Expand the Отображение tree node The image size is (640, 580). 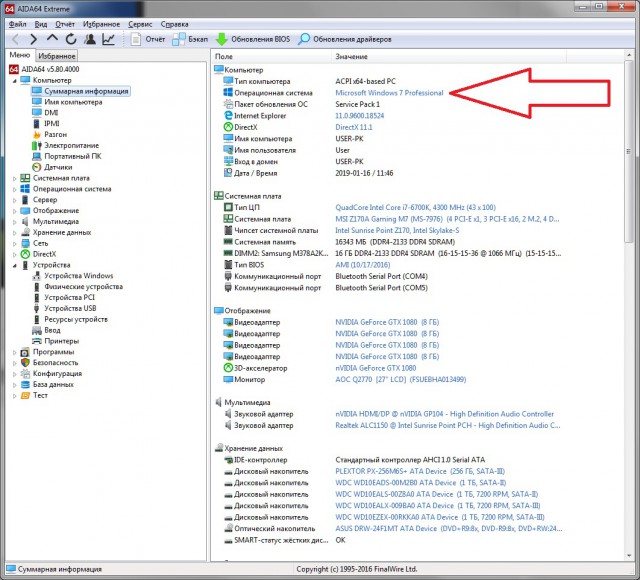click(15, 211)
